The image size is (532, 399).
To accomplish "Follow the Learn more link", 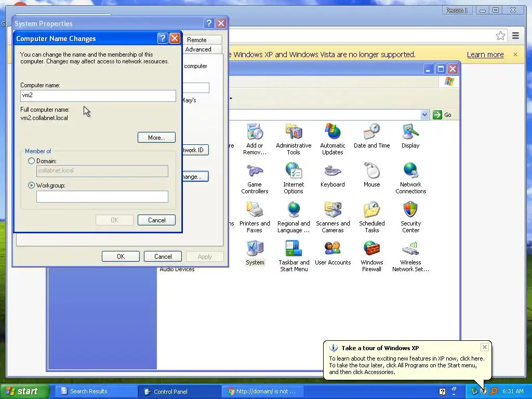I will pos(485,55).
